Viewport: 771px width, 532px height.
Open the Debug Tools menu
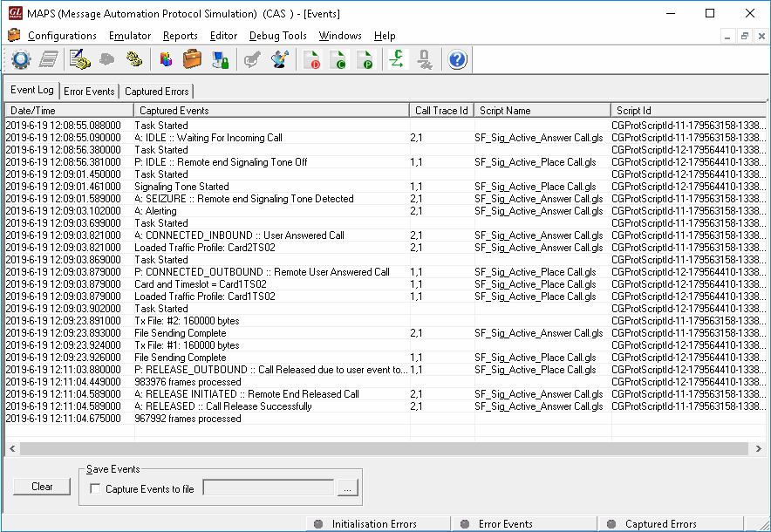(277, 36)
